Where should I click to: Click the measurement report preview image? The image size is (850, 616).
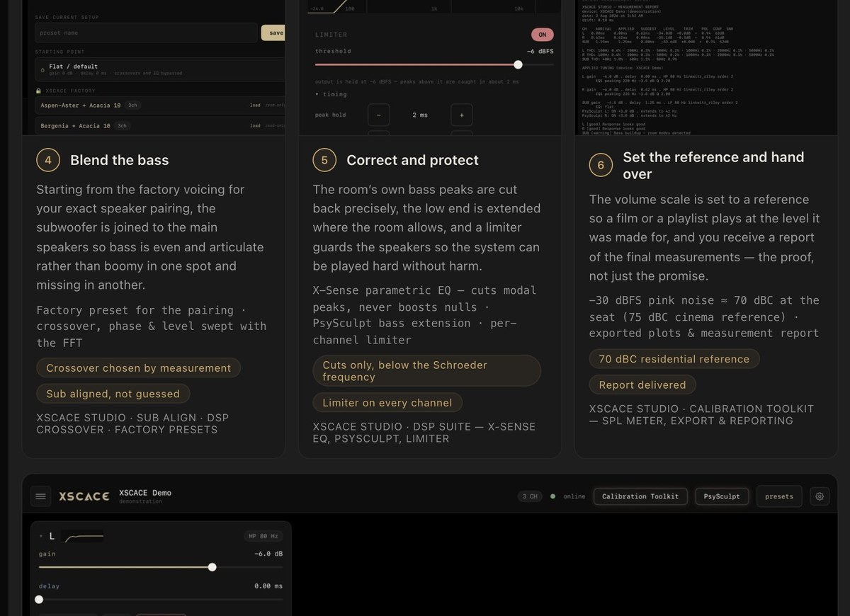706,67
